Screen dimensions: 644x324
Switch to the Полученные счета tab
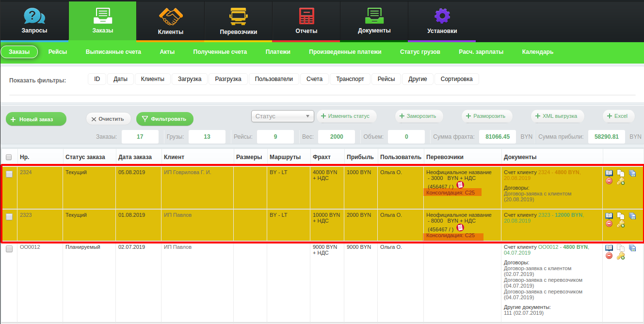pyautogui.click(x=220, y=52)
